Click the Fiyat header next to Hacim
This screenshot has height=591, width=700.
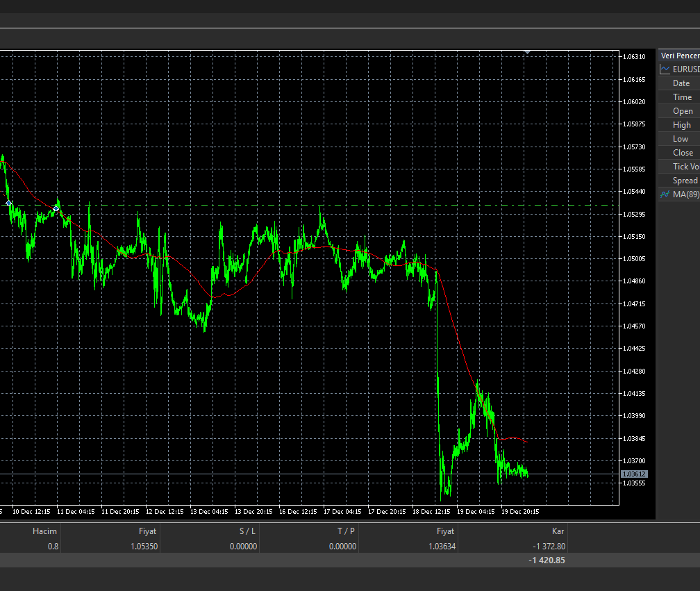[147, 531]
